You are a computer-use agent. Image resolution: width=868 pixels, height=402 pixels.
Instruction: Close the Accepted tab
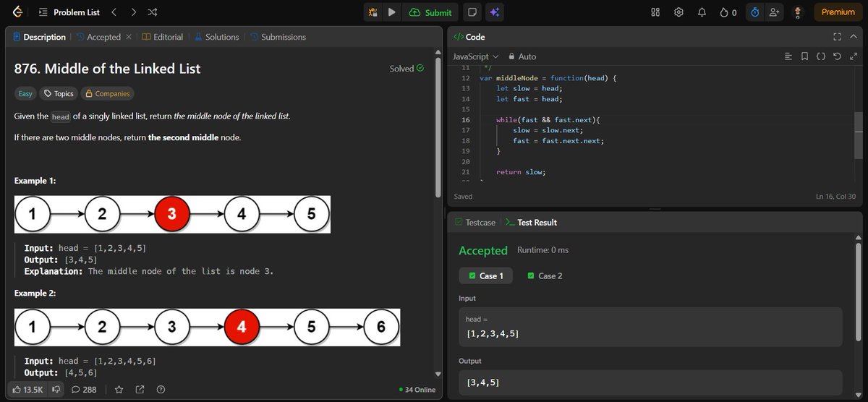(x=128, y=37)
